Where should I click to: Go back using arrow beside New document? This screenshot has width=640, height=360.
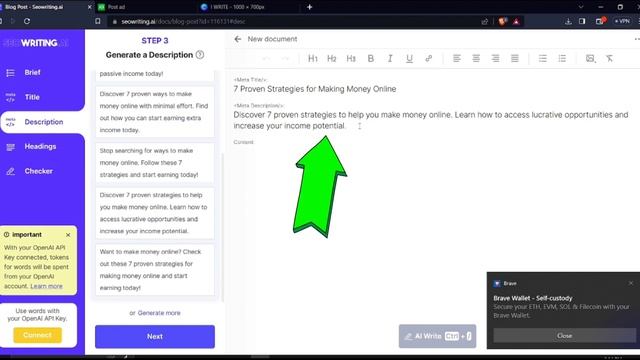(x=238, y=39)
